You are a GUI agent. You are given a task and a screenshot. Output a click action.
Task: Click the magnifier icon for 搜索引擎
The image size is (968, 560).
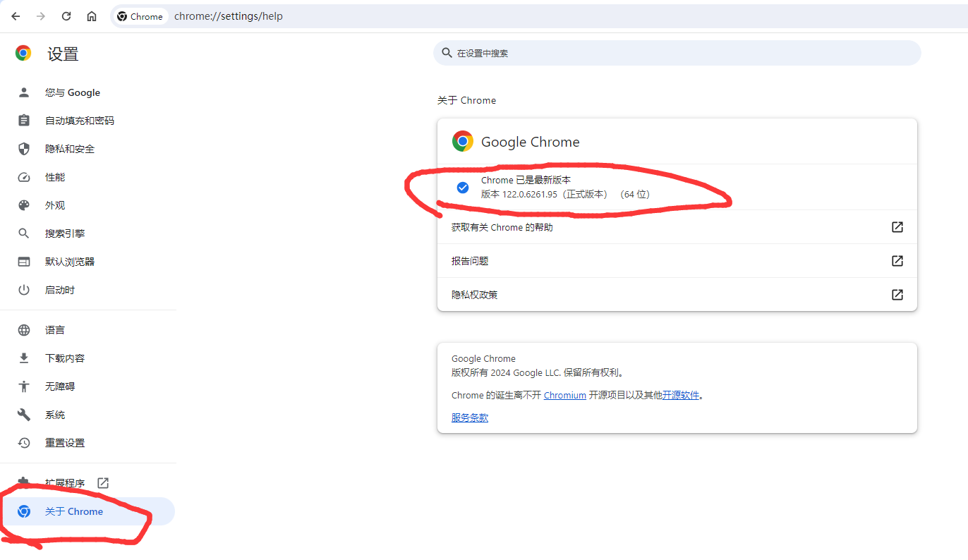point(24,233)
